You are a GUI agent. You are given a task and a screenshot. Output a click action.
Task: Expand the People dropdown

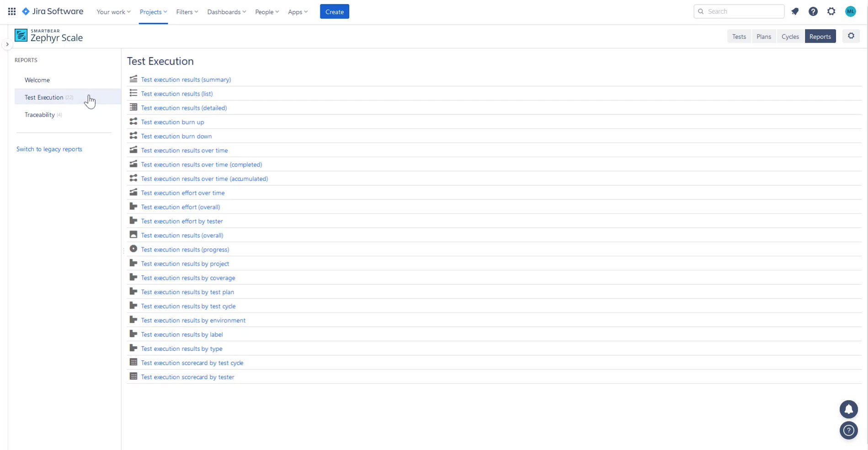(267, 12)
